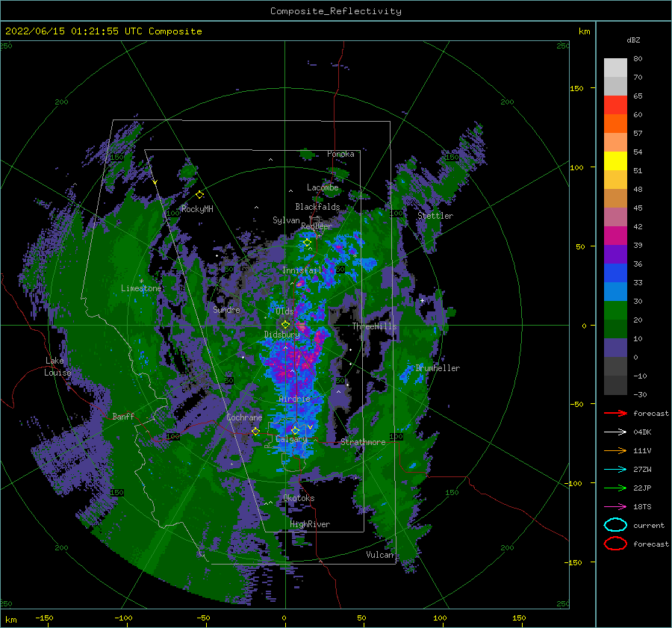This screenshot has width=672, height=628.
Task: Click the 80 dBZ white color swatch
Action: coord(615,67)
